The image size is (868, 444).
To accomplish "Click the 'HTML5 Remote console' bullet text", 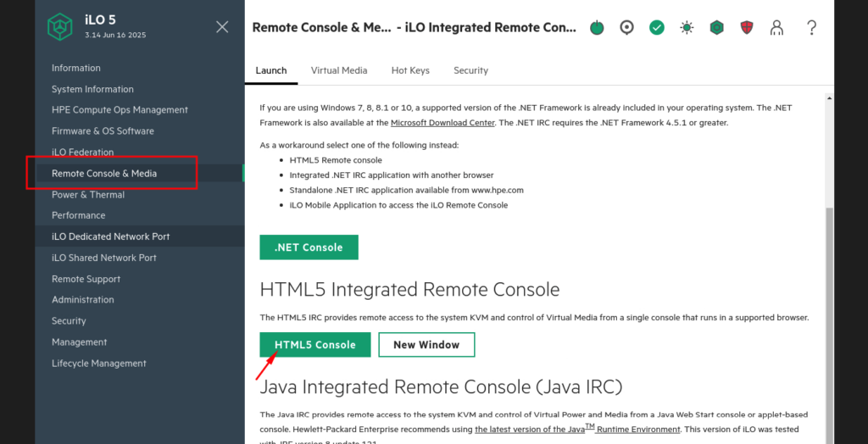I will click(336, 160).
